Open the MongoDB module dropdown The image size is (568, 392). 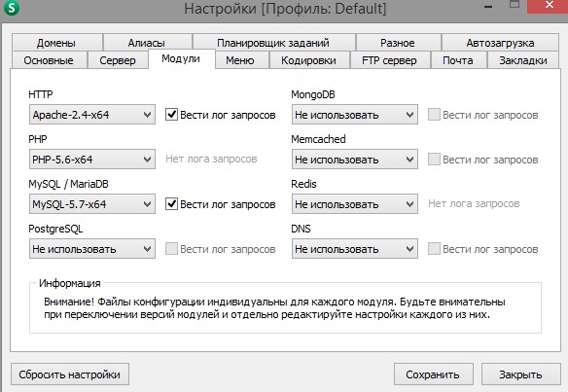click(x=355, y=115)
